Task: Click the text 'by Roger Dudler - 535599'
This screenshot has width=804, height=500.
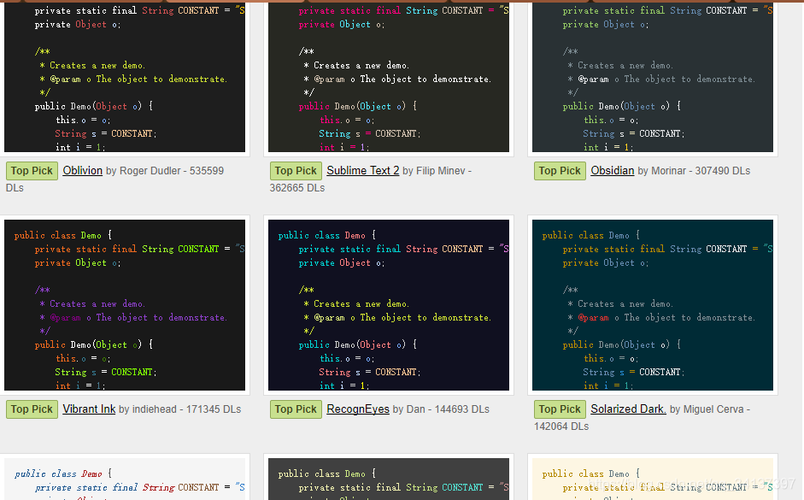Action: [165, 171]
